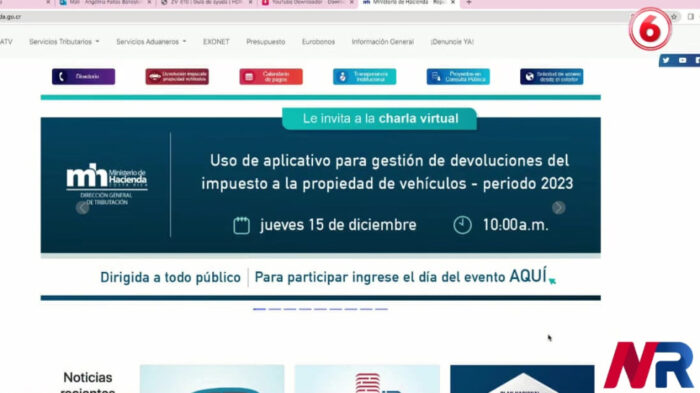Select the first carousel indicator dash
This screenshot has width=700, height=393.
(x=259, y=309)
